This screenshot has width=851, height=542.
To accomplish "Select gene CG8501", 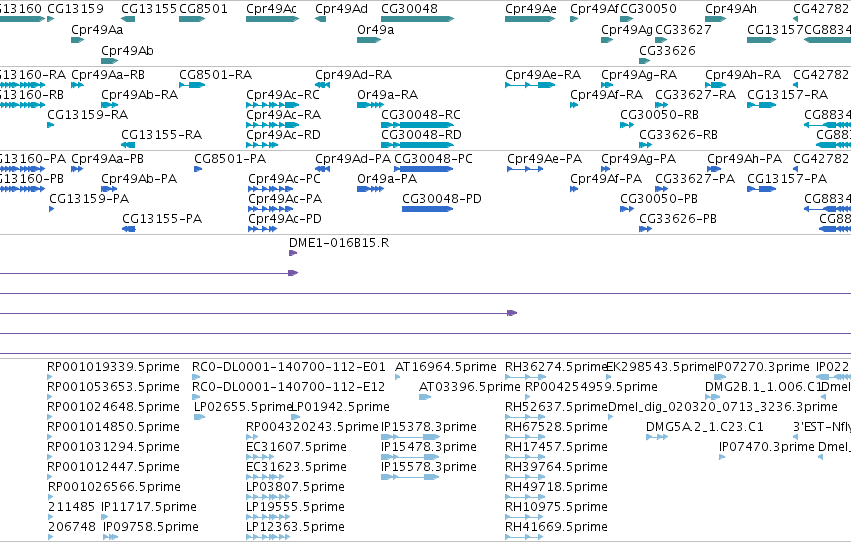I will 192,19.
